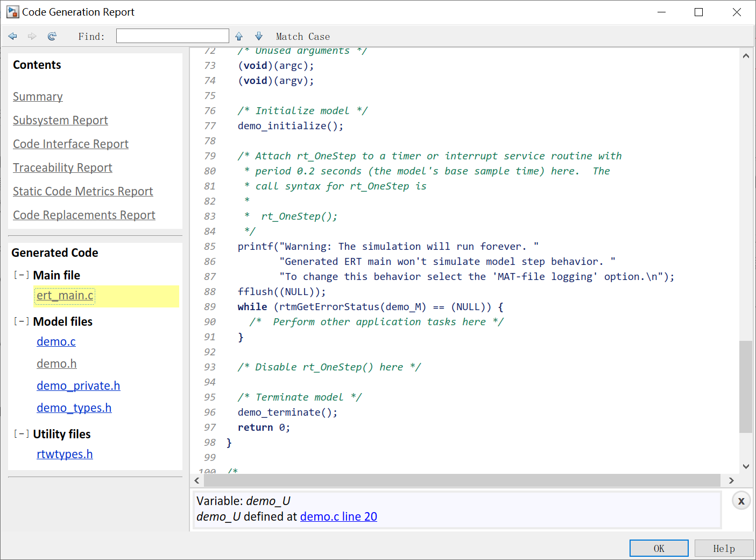
Task: Click the 'Initialize model' comment on line 76
Action: [303, 110]
